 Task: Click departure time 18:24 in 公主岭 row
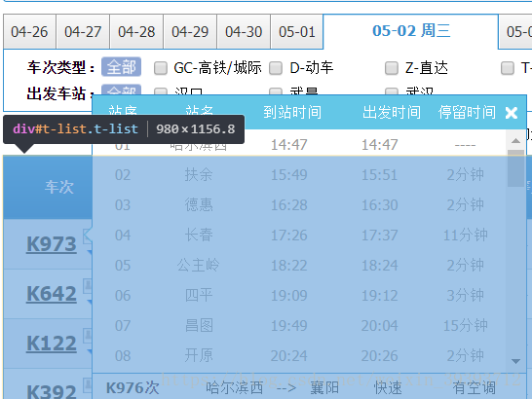point(379,266)
